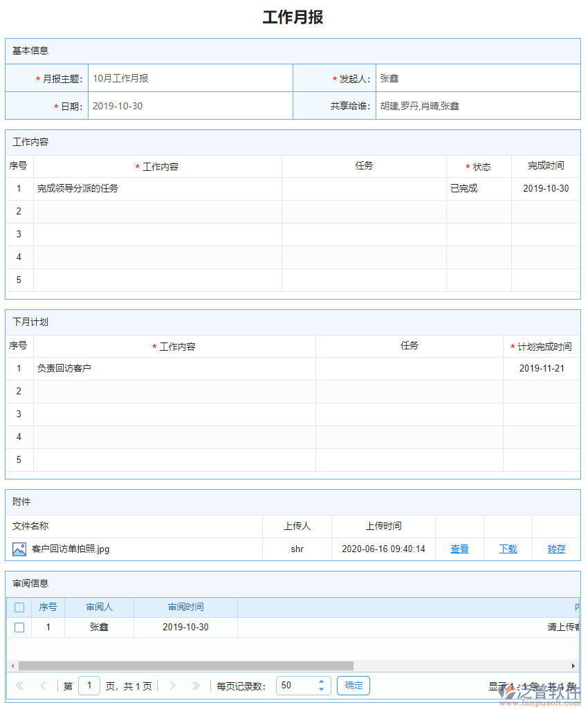点击「下载」链接下载附件

coord(507,549)
